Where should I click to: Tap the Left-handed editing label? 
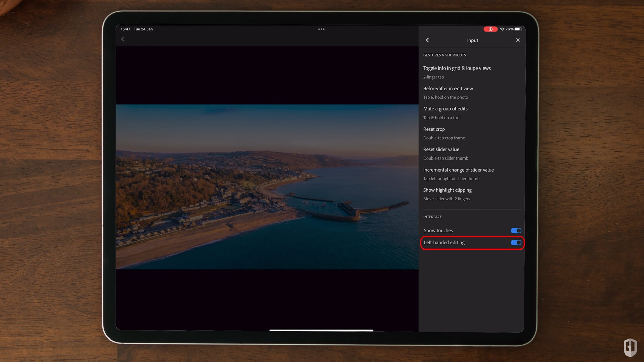coord(444,243)
